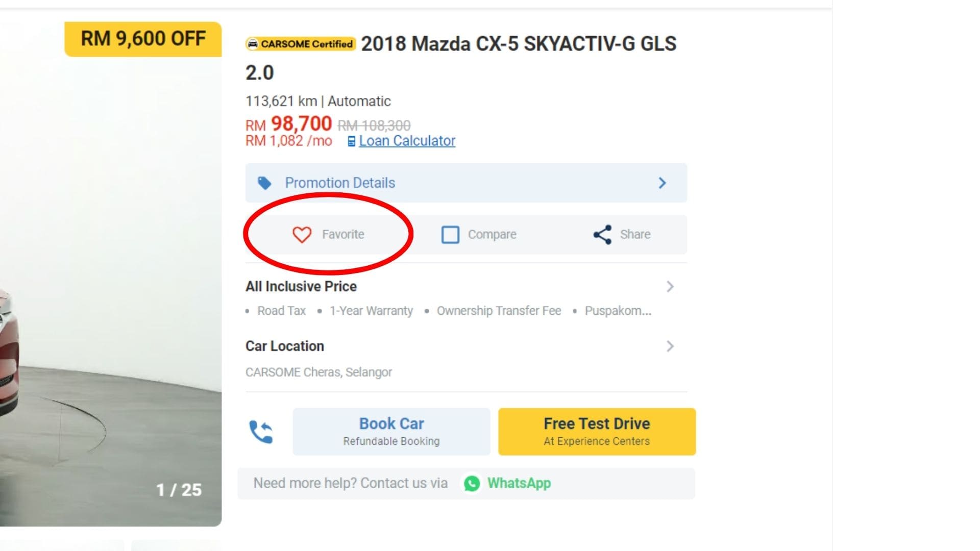The height and width of the screenshot is (551, 980).
Task: Click the Book Car refundable booking option
Action: point(391,431)
